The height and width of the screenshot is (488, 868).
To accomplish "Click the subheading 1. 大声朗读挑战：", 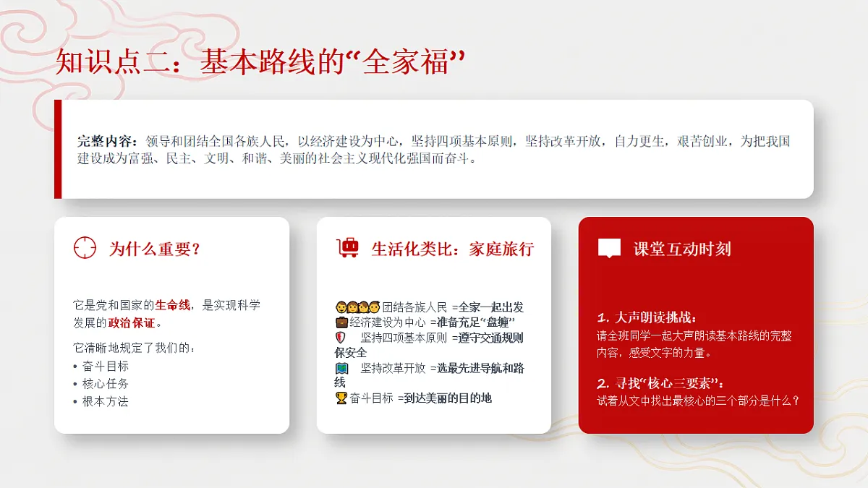I will pyautogui.click(x=647, y=317).
